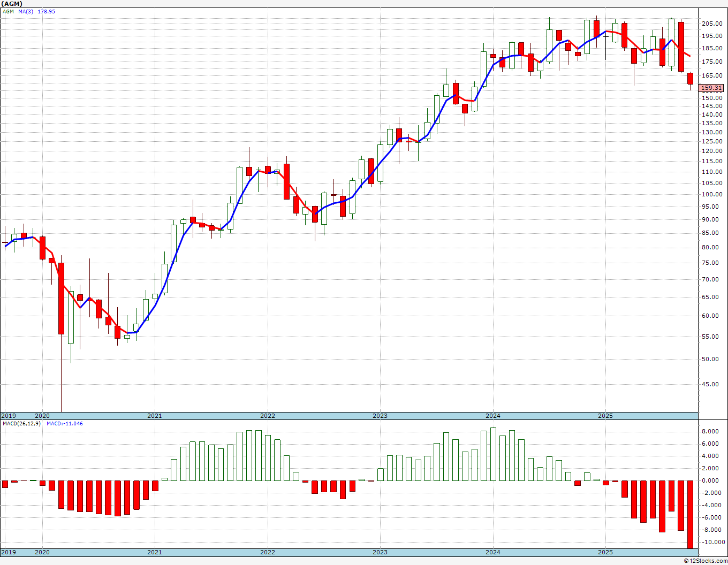This screenshot has height=565, width=728.
Task: Select 2021 on the MACD panel bottom axis
Action: pos(155,552)
